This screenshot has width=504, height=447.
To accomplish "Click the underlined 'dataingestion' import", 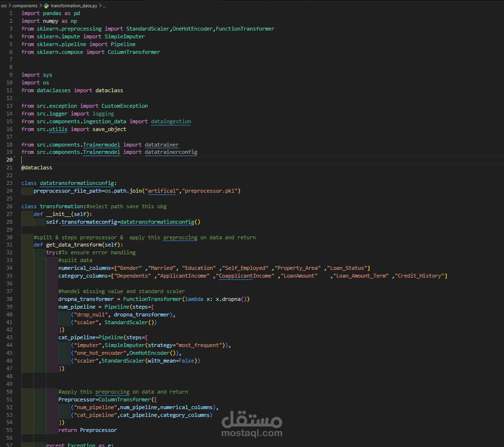I will pyautogui.click(x=171, y=121).
